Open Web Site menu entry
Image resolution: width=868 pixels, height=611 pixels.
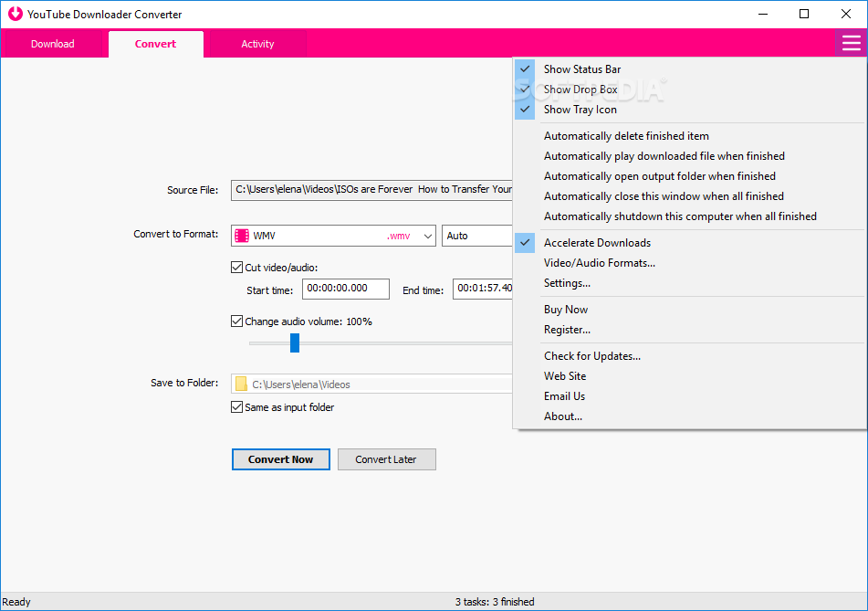coord(689,375)
